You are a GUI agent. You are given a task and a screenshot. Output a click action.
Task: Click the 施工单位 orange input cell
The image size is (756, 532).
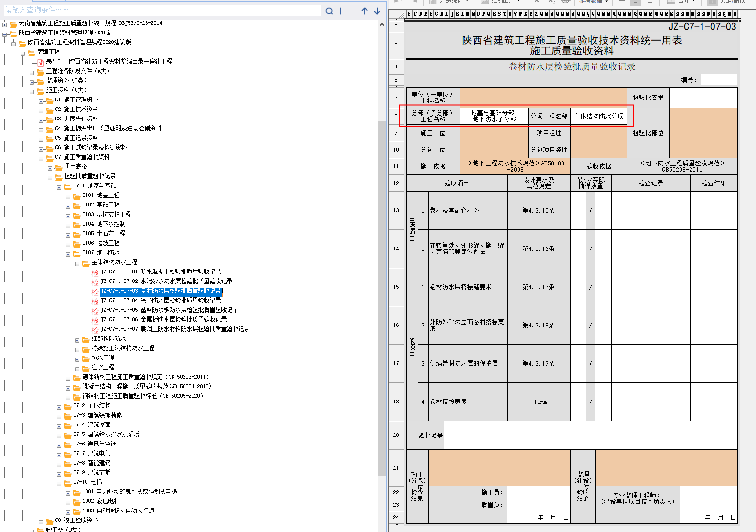click(494, 133)
